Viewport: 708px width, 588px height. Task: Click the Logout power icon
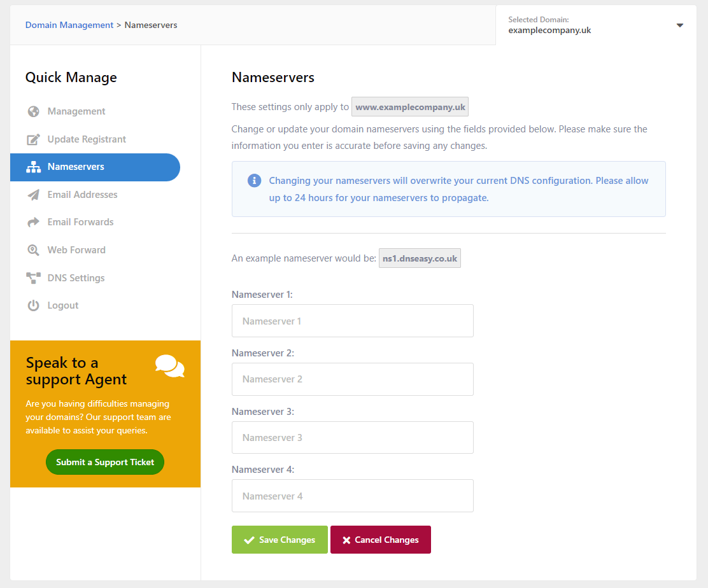tap(33, 305)
